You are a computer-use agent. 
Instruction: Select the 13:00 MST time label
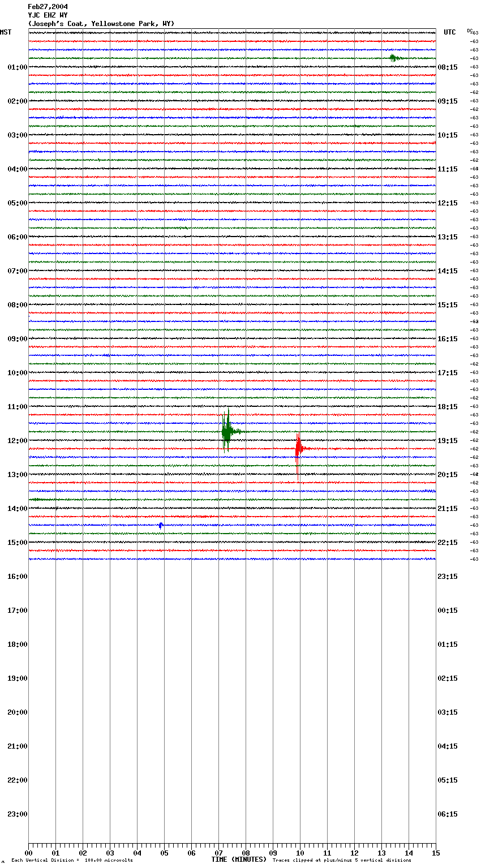18,475
